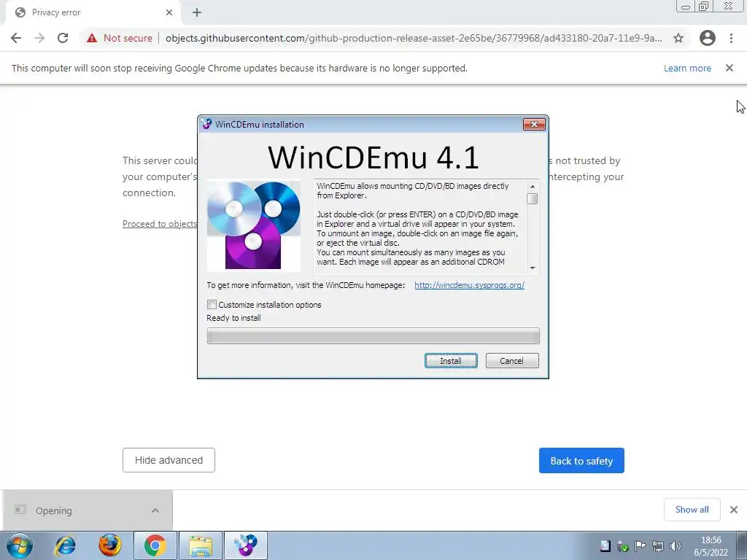Click the installation progress bar

click(373, 335)
